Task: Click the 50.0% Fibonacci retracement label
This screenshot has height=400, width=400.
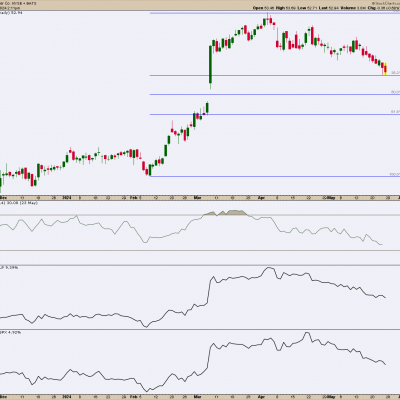Action: pyautogui.click(x=395, y=92)
